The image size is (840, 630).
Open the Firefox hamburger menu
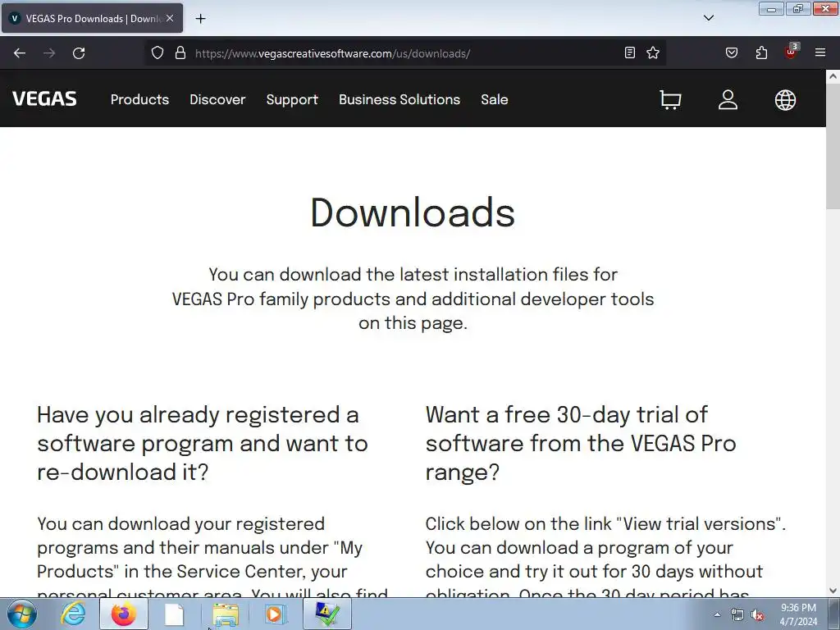point(820,52)
